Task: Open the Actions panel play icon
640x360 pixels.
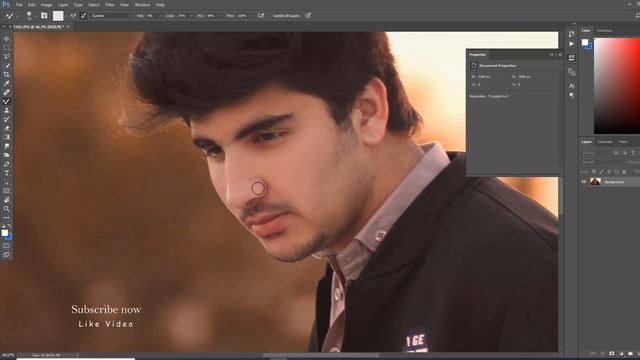Action: click(x=571, y=44)
